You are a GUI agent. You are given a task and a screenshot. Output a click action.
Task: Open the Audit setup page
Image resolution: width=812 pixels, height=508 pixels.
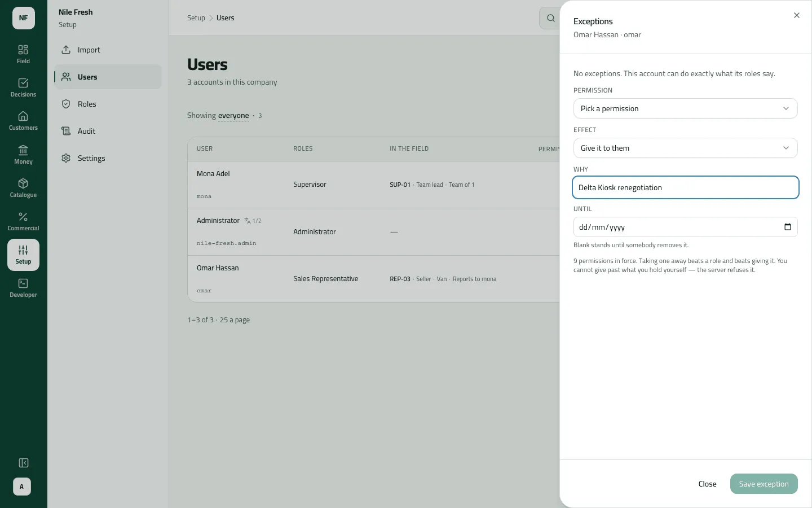pyautogui.click(x=108, y=131)
